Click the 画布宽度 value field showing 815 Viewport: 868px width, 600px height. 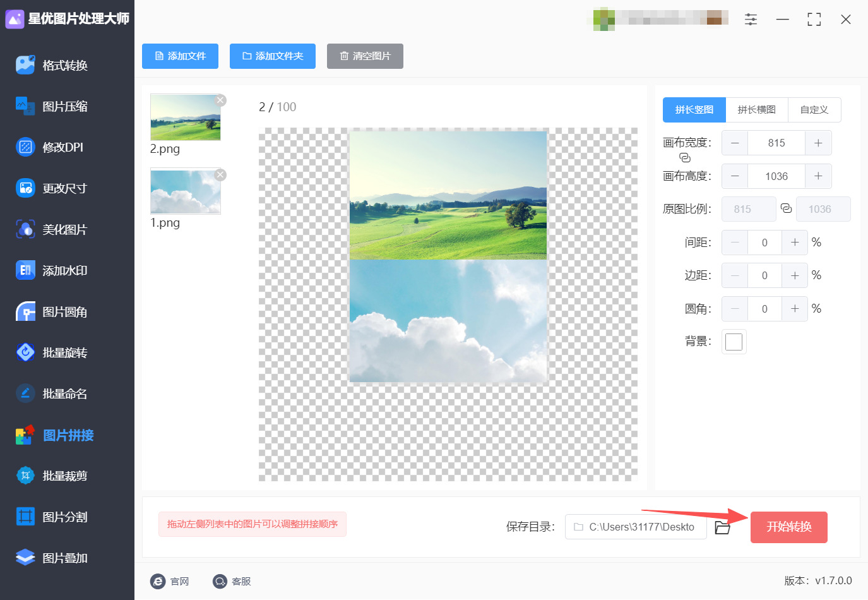click(776, 143)
